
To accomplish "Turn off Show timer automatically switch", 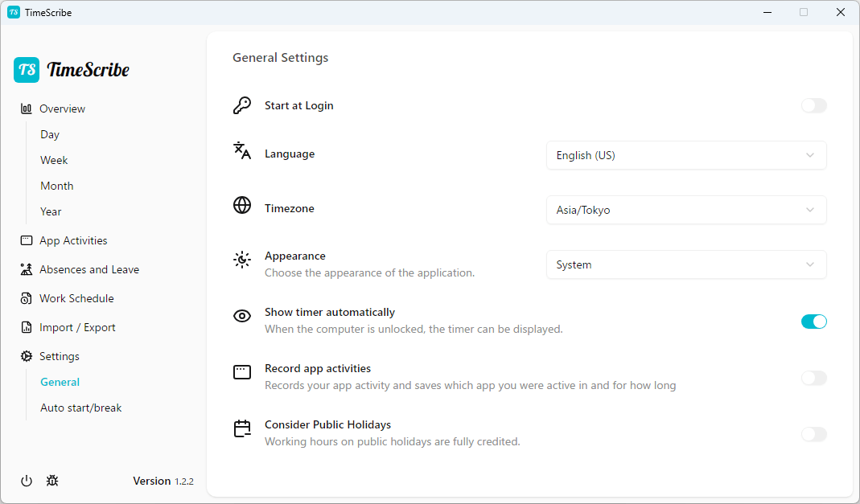I will click(x=814, y=322).
